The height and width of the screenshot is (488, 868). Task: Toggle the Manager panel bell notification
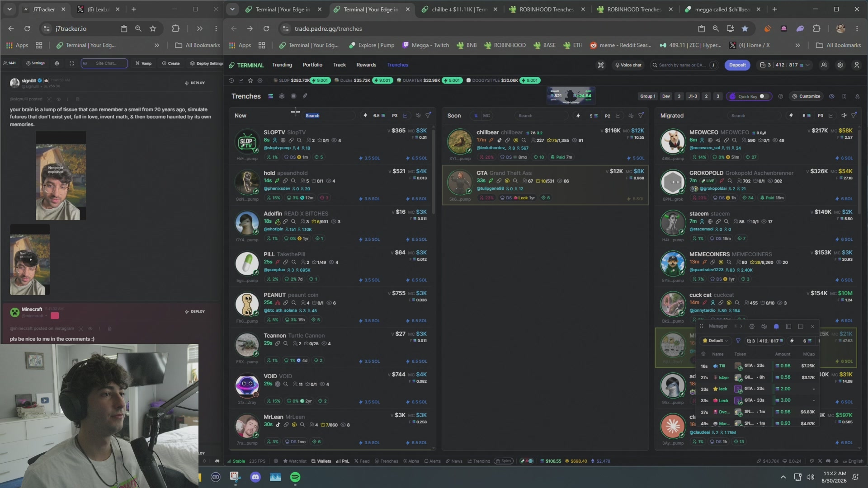(776, 326)
